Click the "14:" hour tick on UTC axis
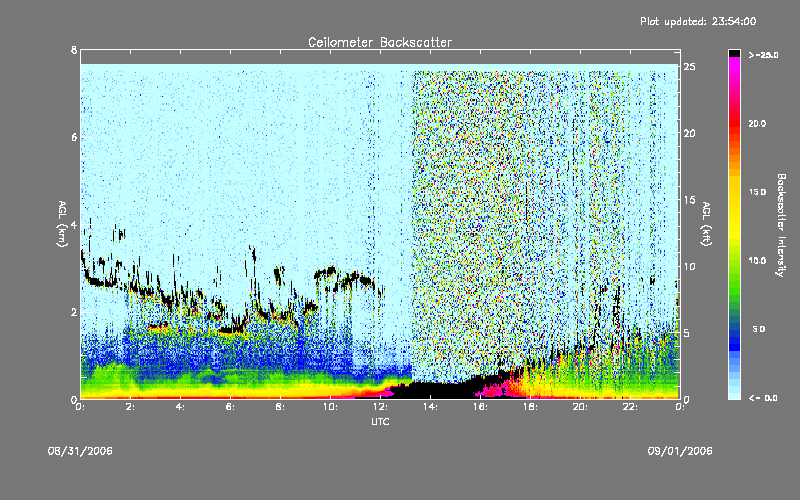 point(430,407)
